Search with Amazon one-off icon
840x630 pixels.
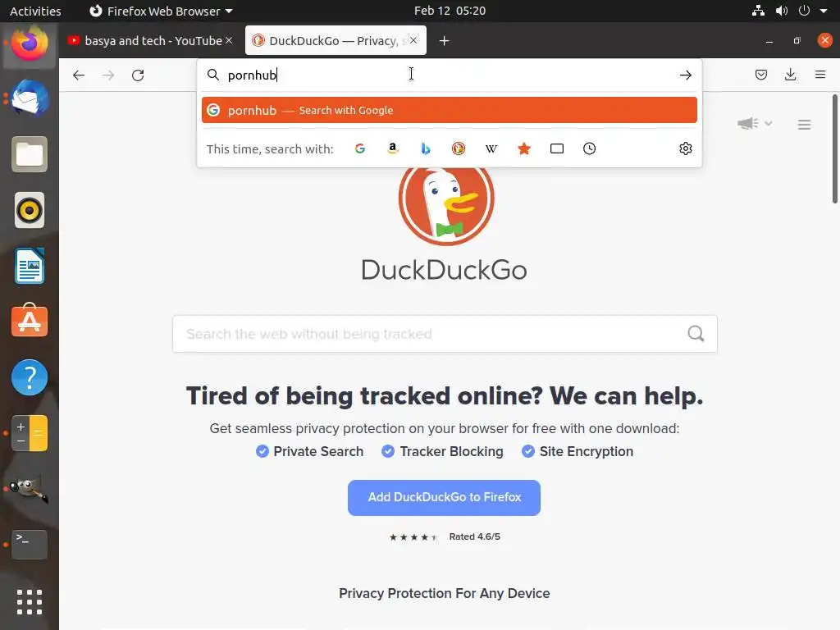393,148
